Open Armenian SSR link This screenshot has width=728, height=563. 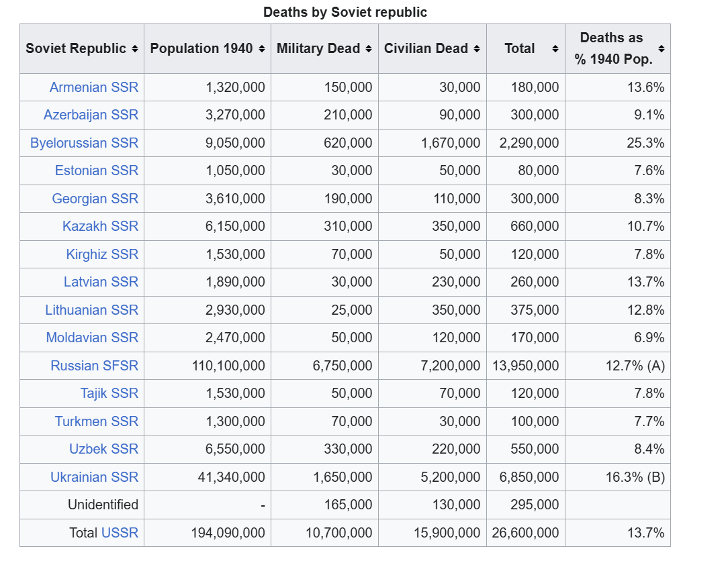[x=94, y=87]
